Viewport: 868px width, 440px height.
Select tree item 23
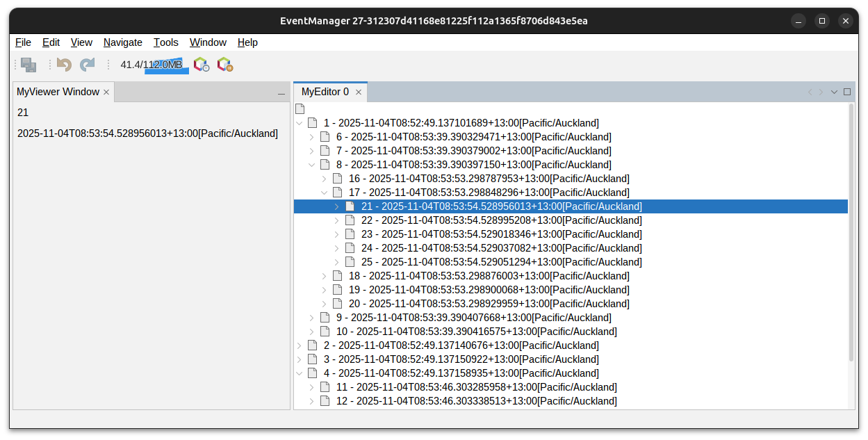click(x=500, y=234)
